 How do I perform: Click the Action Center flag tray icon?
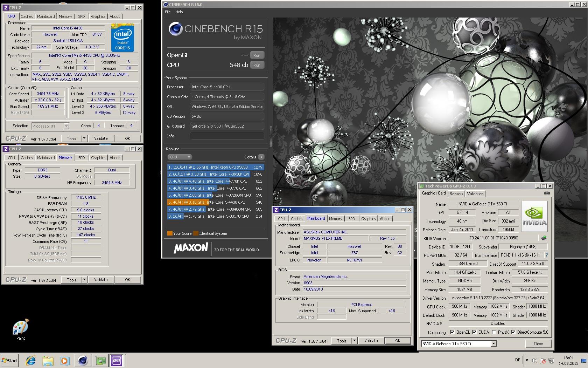coord(542,361)
